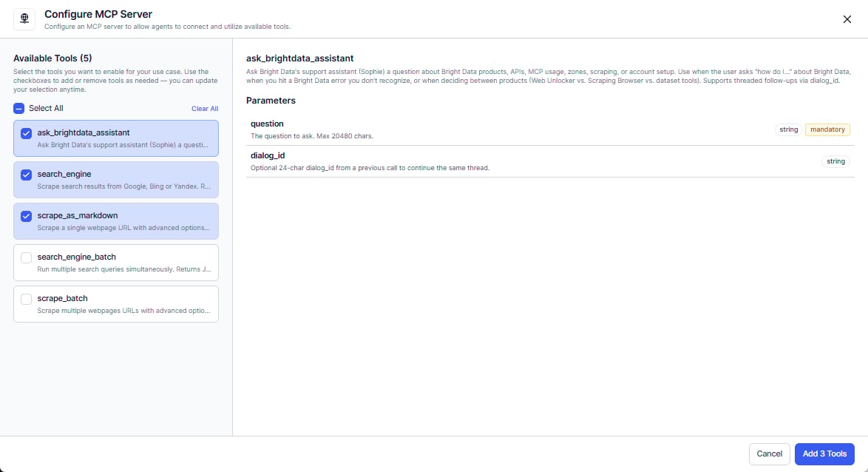868x472 pixels.
Task: Click the string badge for question parameter
Action: coord(788,129)
